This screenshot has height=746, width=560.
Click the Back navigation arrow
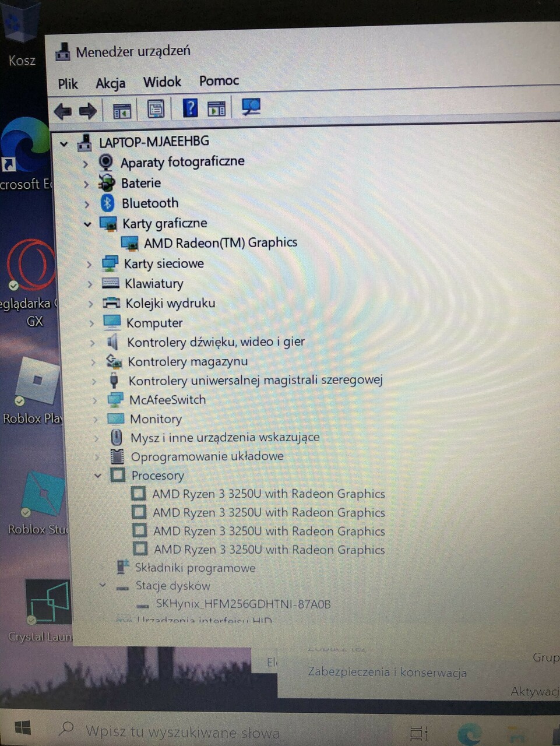pyautogui.click(x=62, y=111)
